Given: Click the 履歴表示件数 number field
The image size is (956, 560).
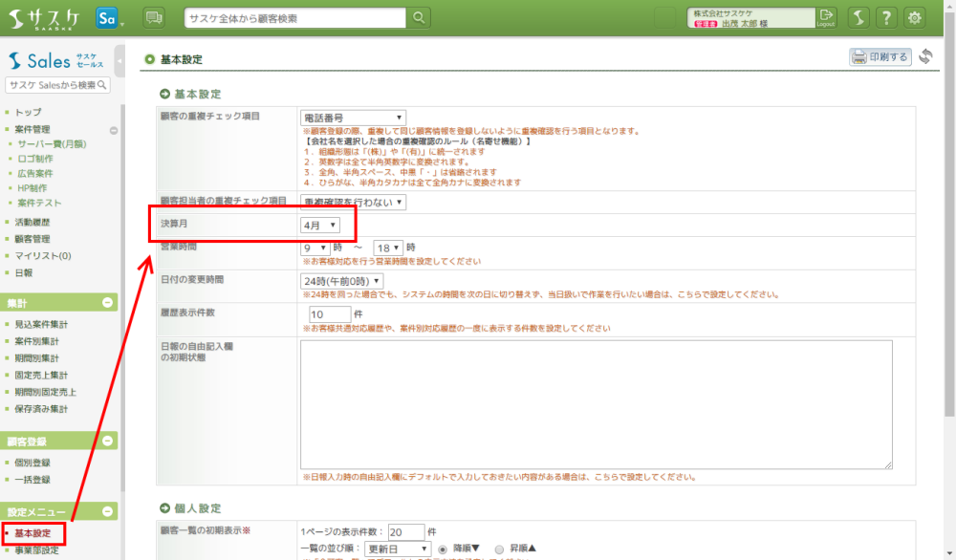Looking at the screenshot, I should [329, 313].
